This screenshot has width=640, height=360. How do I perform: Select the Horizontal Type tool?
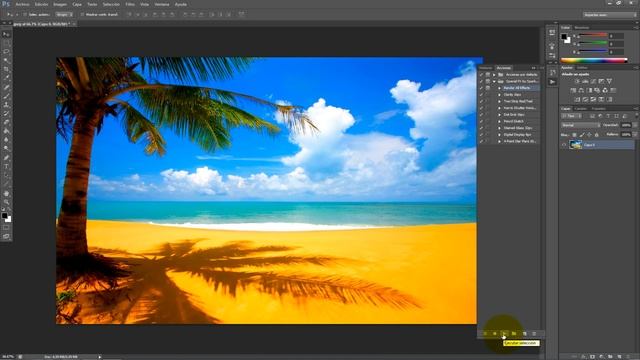point(6,167)
